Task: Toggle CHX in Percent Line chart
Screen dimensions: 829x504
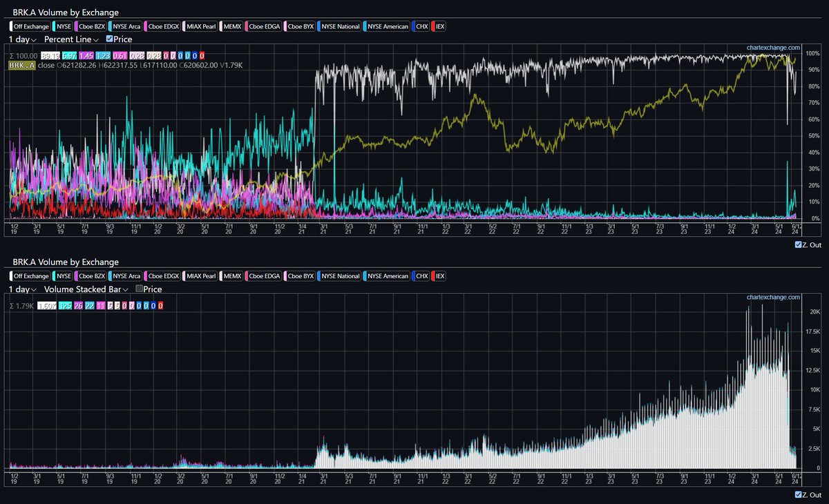Action: coord(421,26)
